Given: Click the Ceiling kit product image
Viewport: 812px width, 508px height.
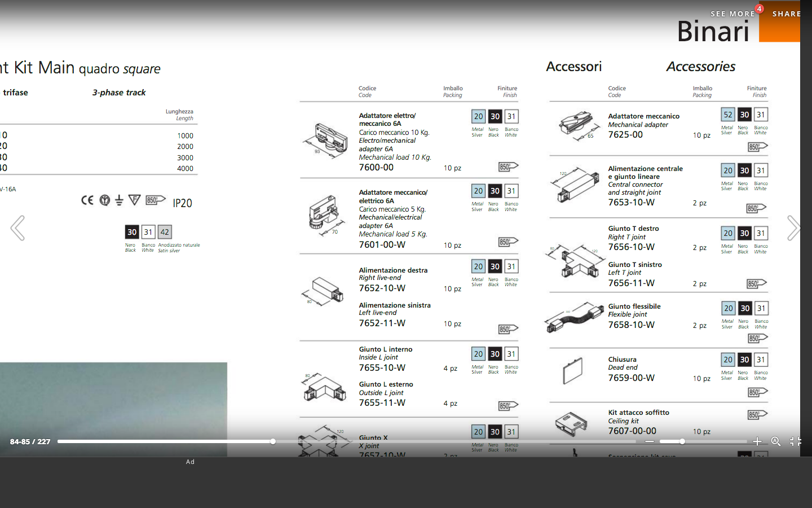Looking at the screenshot, I should coord(571,423).
